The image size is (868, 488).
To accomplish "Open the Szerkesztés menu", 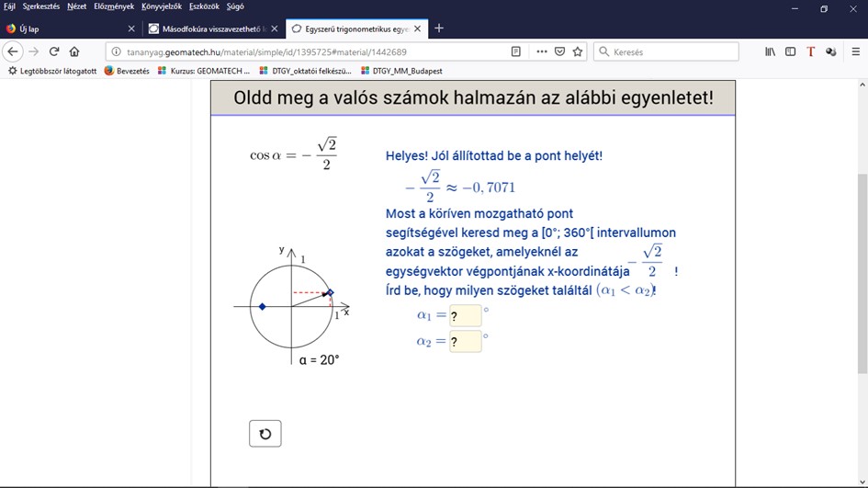I will tap(41, 6).
